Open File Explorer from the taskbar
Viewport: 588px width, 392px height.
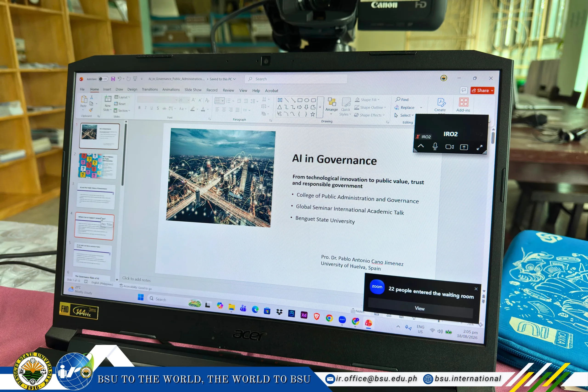pos(232,307)
